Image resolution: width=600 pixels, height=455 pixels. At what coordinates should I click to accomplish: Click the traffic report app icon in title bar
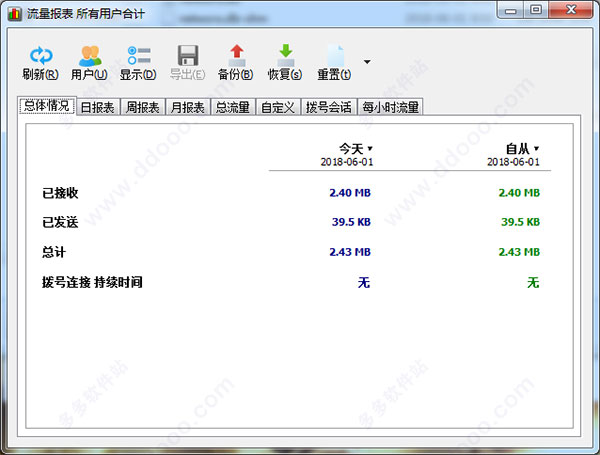15,14
